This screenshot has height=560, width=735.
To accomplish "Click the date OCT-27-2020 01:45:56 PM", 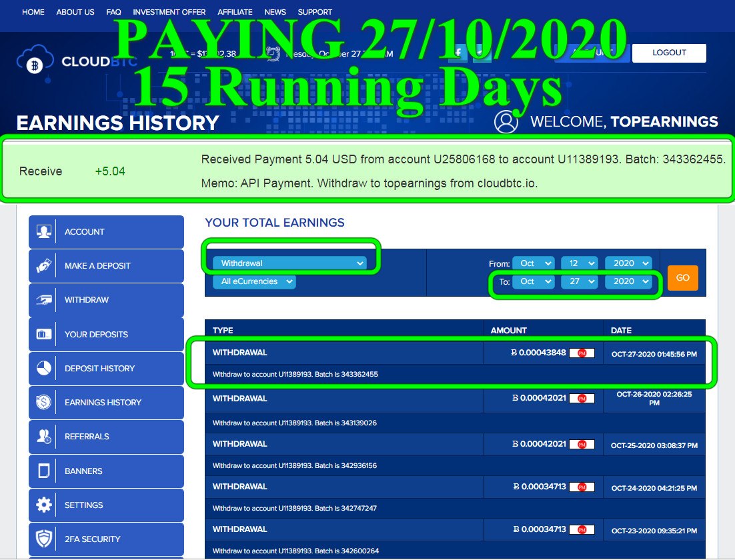I will pyautogui.click(x=654, y=354).
